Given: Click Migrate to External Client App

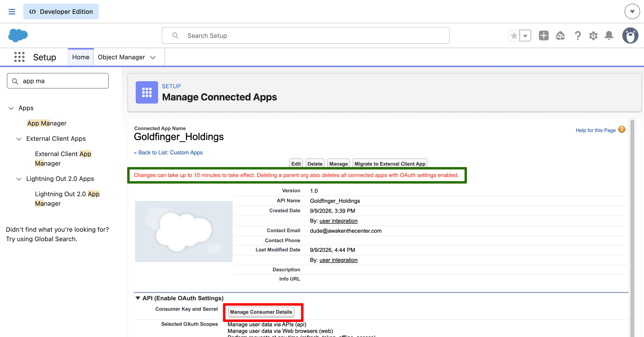Looking at the screenshot, I should [390, 163].
